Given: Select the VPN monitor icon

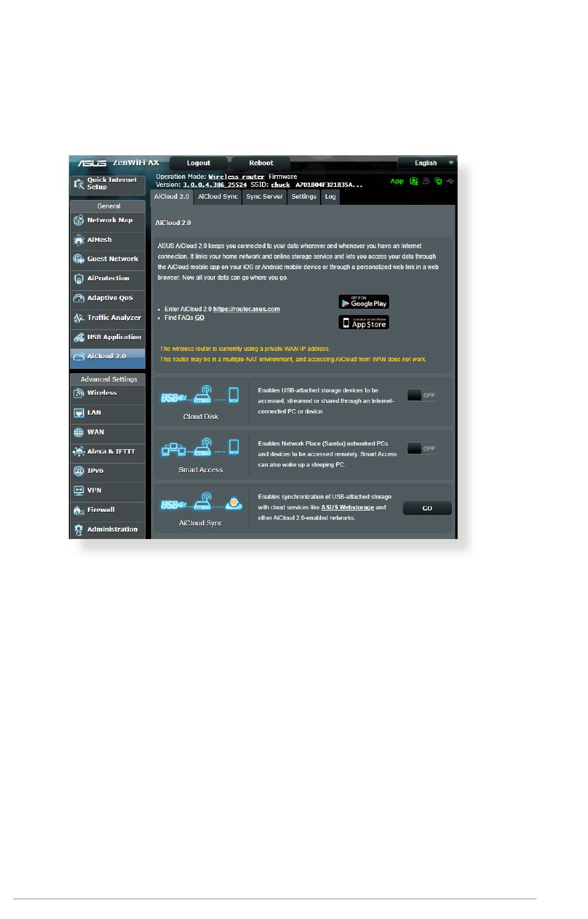Looking at the screenshot, I should [x=79, y=491].
